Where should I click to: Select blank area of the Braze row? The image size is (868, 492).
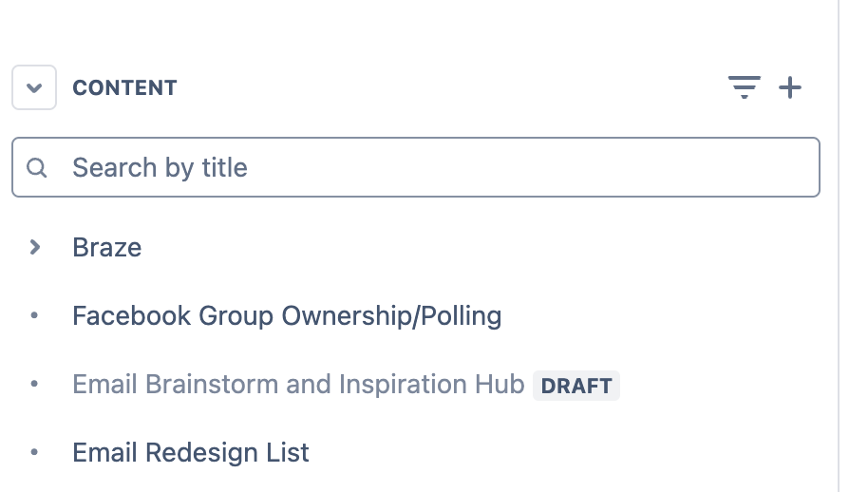481,247
